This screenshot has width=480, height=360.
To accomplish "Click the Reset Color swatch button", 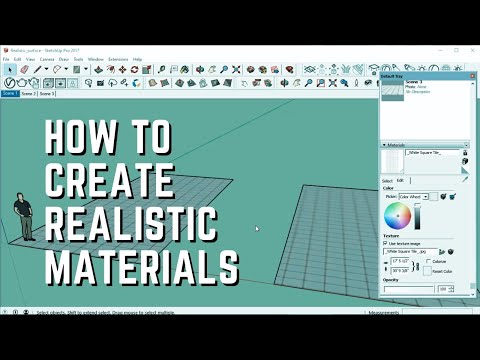I will 427,271.
